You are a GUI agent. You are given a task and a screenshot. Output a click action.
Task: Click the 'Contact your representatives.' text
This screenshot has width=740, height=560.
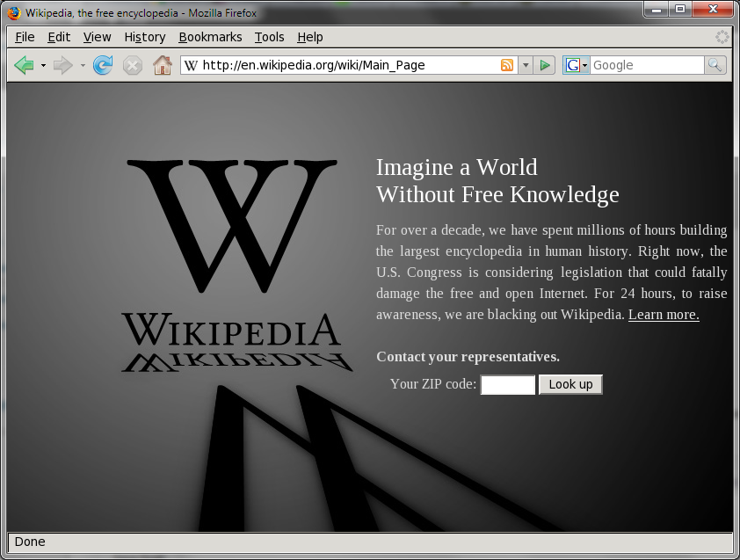[x=468, y=357]
